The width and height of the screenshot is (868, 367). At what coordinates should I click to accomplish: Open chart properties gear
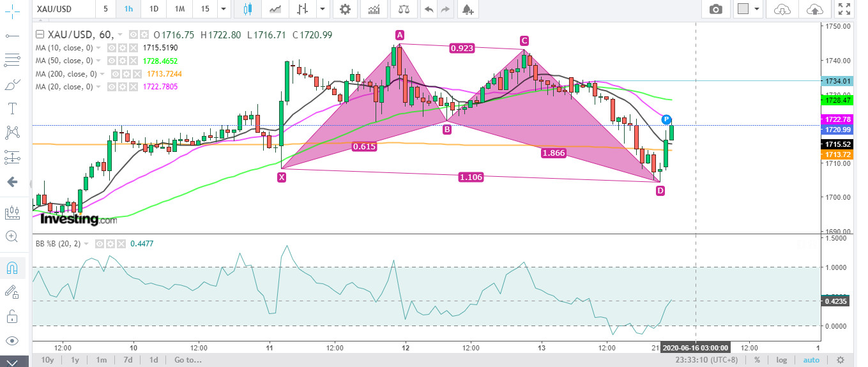345,9
